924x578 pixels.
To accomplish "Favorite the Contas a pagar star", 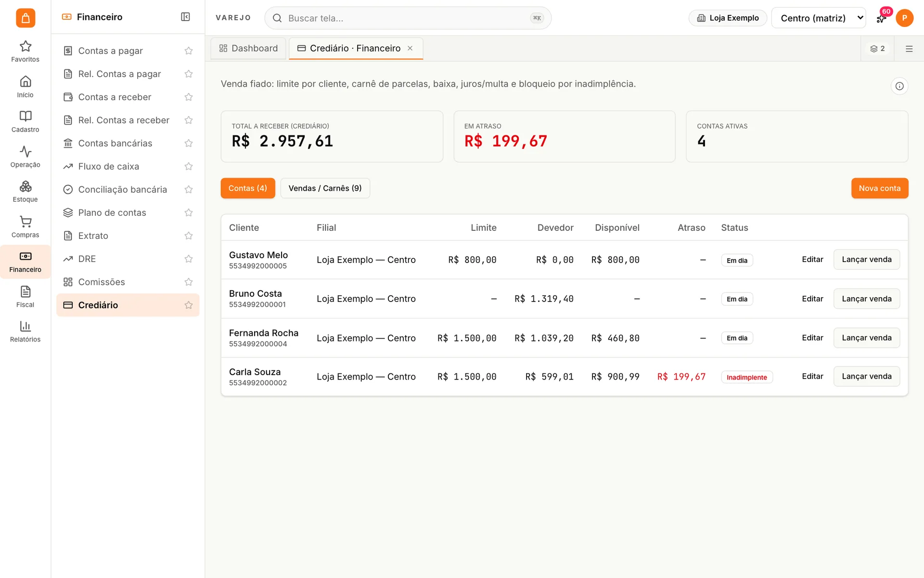I will (189, 51).
